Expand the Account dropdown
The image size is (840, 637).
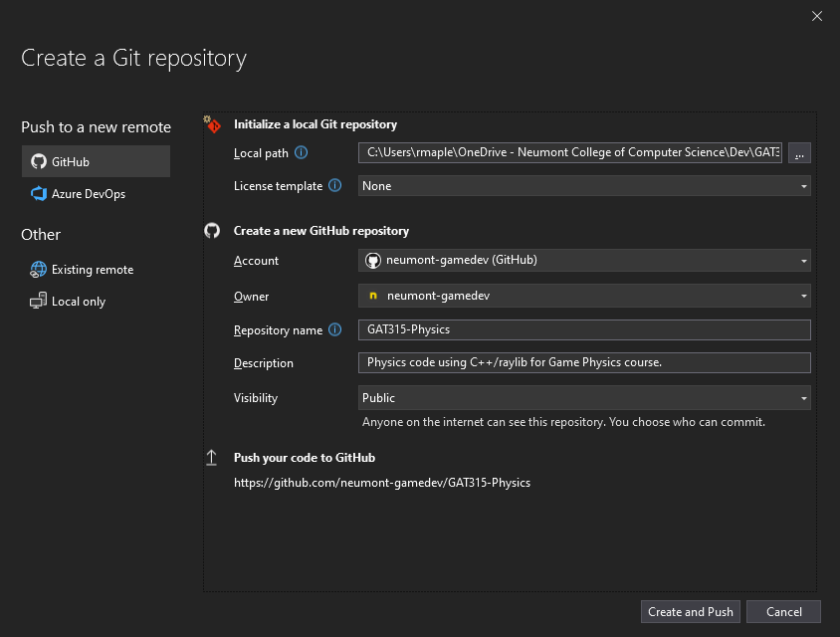coord(584,261)
